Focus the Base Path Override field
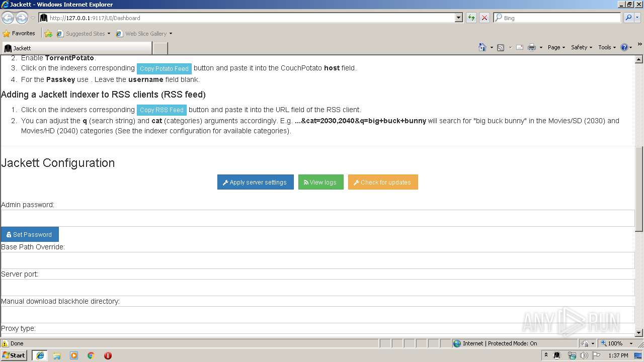644x362 pixels. coord(318,260)
